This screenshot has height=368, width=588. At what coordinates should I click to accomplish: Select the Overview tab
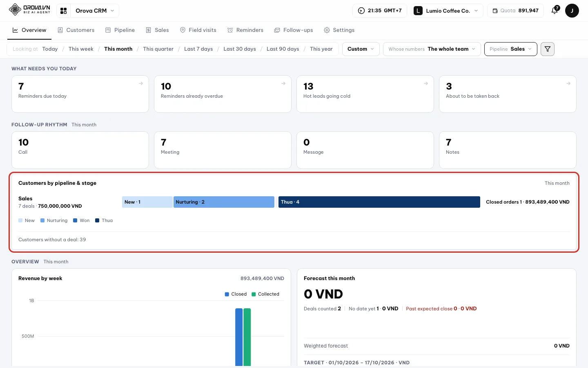click(29, 30)
